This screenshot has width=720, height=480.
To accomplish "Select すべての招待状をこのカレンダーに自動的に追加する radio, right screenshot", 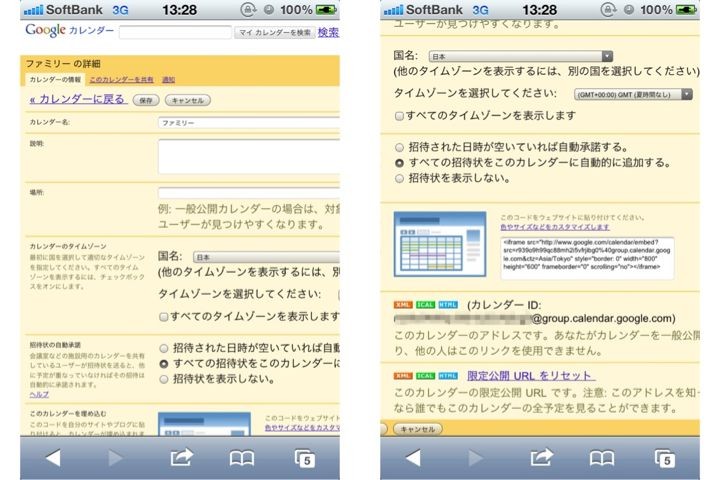I will [399, 163].
